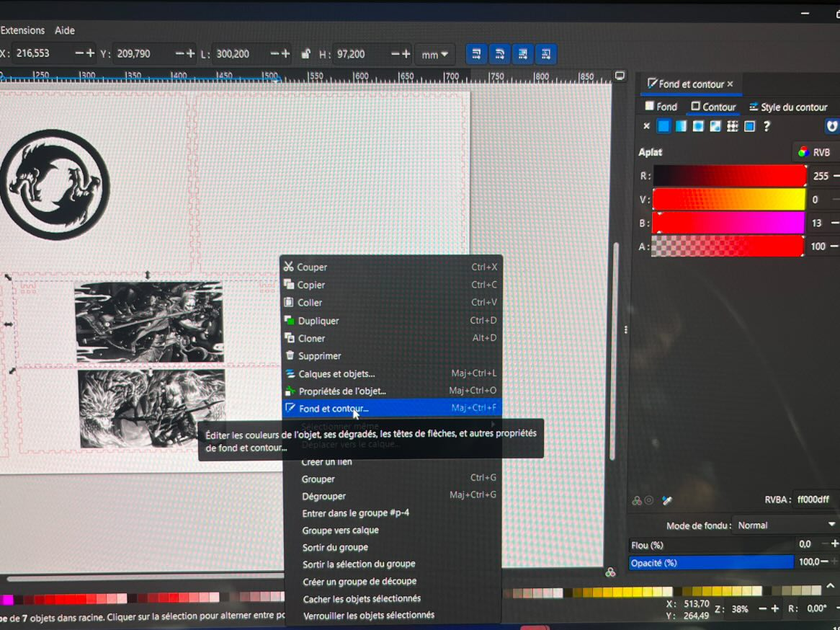Click the color-managed icon beside RVBA
This screenshot has height=630, width=840.
point(636,501)
